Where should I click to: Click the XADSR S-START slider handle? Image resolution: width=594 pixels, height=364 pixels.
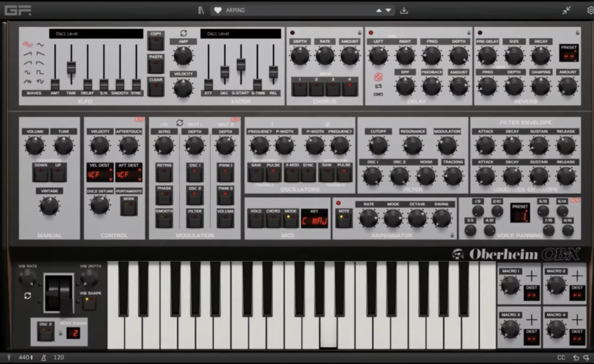241,64
